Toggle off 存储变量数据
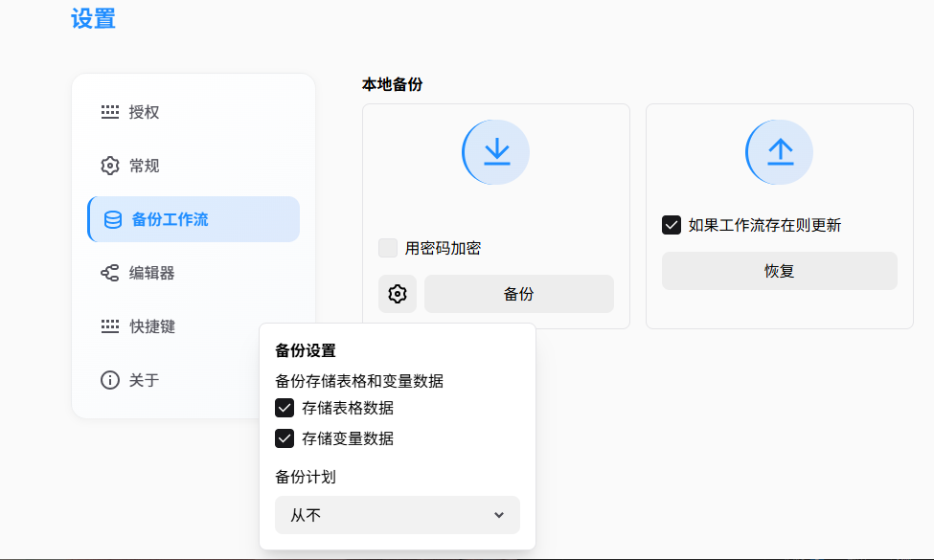 284,438
